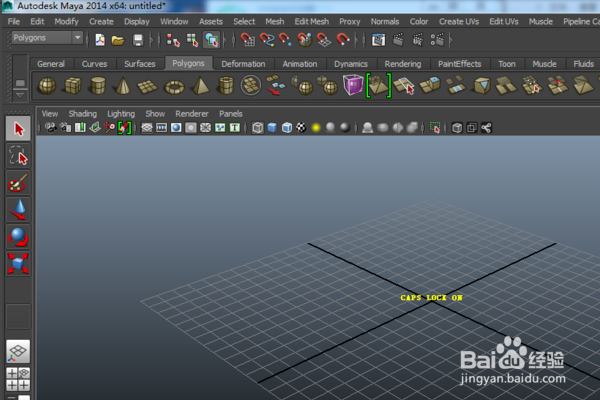Click the isolate select icon in panel toolbar
The width and height of the screenshot is (600, 400).
coord(435,127)
